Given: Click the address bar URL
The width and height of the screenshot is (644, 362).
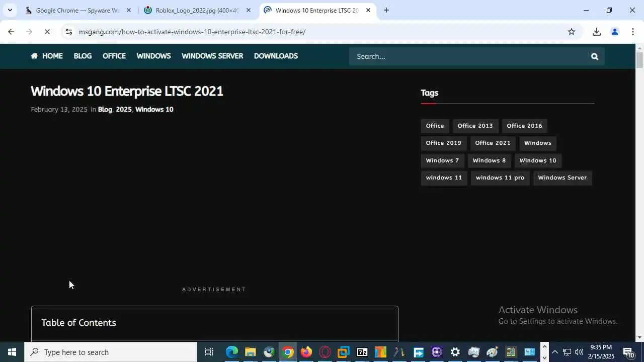Looking at the screenshot, I should [192, 32].
